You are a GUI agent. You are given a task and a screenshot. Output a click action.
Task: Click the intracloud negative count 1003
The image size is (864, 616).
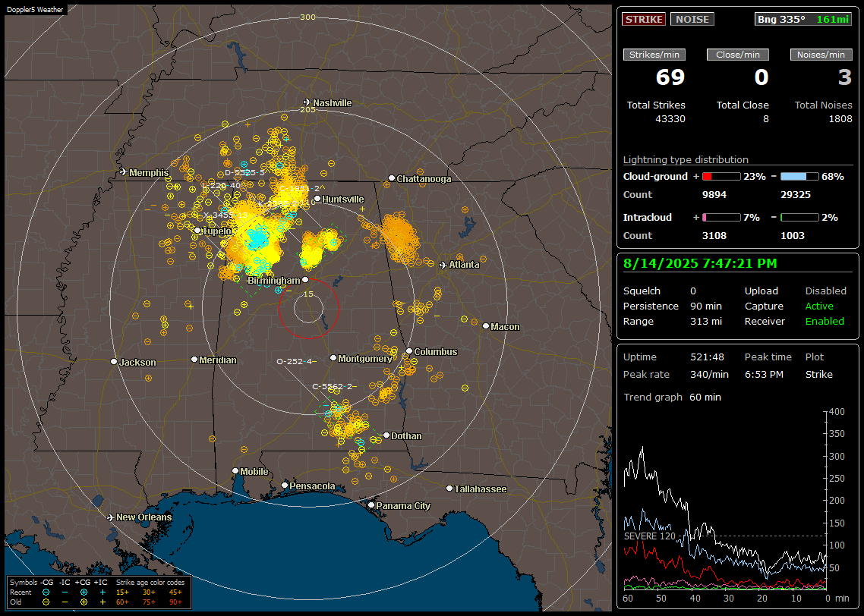click(x=793, y=236)
